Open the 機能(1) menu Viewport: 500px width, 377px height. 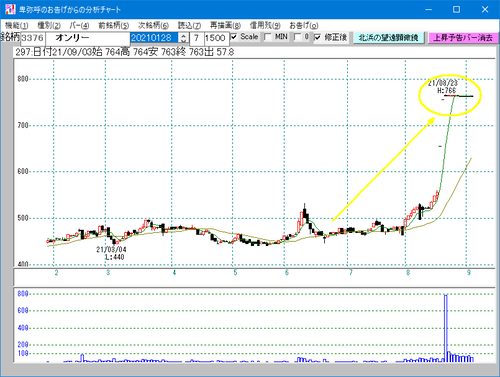(x=17, y=25)
